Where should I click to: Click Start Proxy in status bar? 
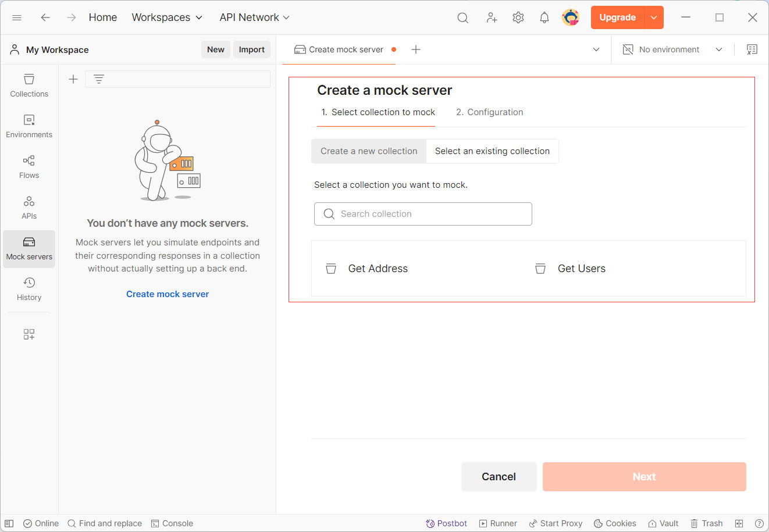pyautogui.click(x=556, y=523)
